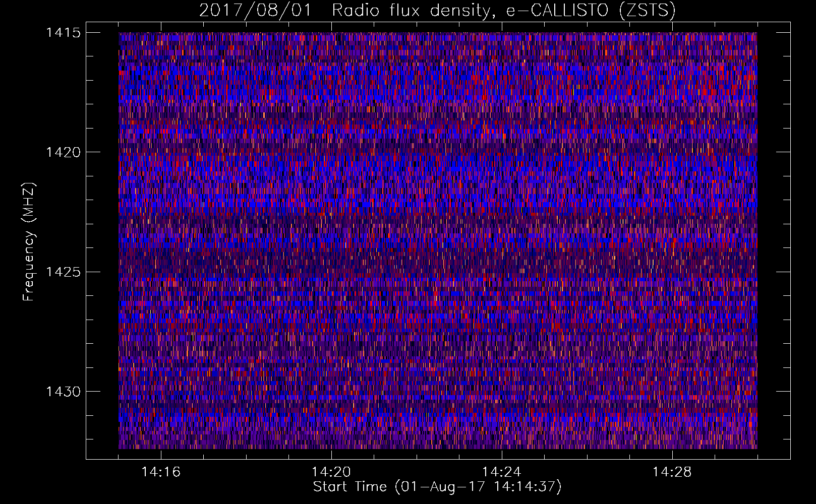Click the 14:16 time axis label
816x504 pixels.
161,472
